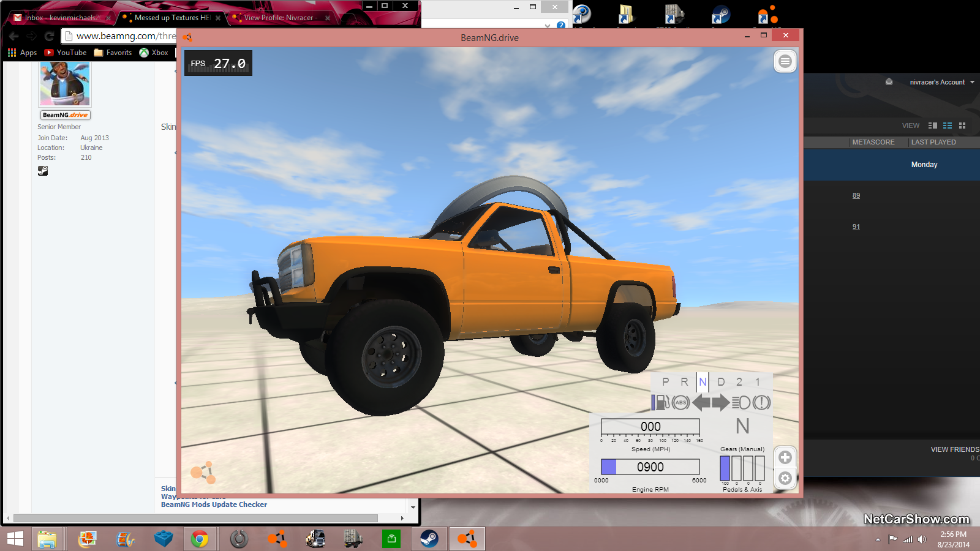Open Steam desktop shortcut icon
980x551 pixels.
(721, 15)
